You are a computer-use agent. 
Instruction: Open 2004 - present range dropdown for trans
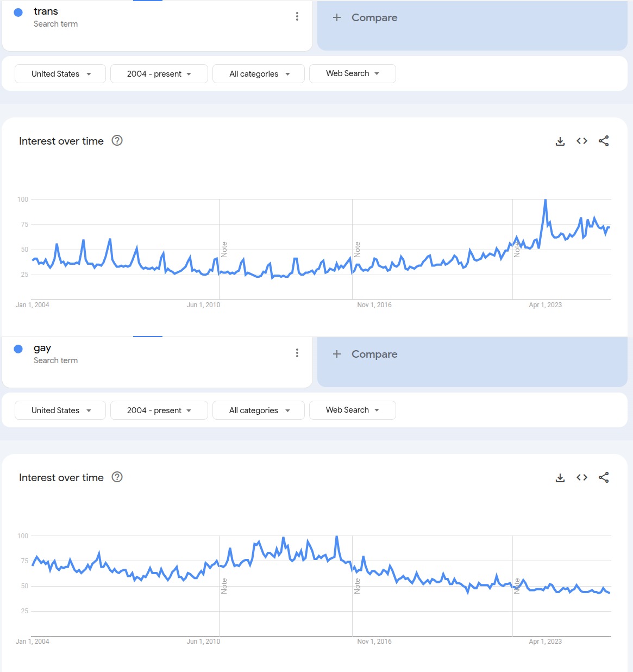159,73
